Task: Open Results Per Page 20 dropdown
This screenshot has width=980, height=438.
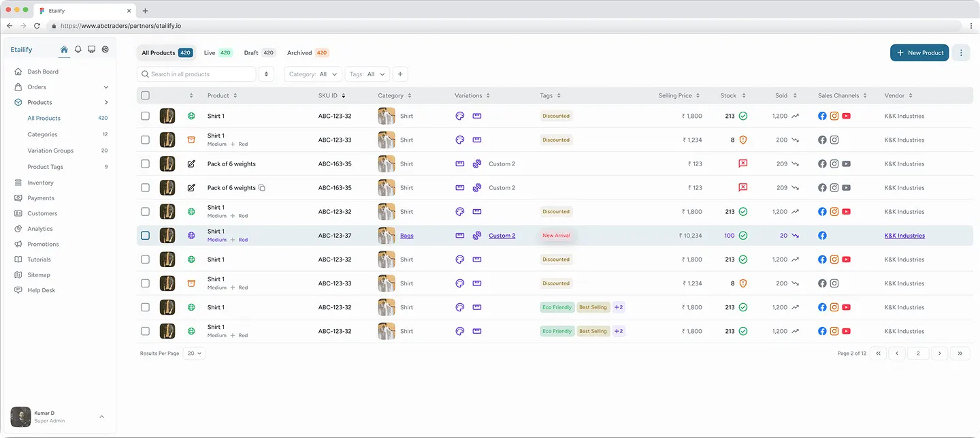Action: click(195, 354)
